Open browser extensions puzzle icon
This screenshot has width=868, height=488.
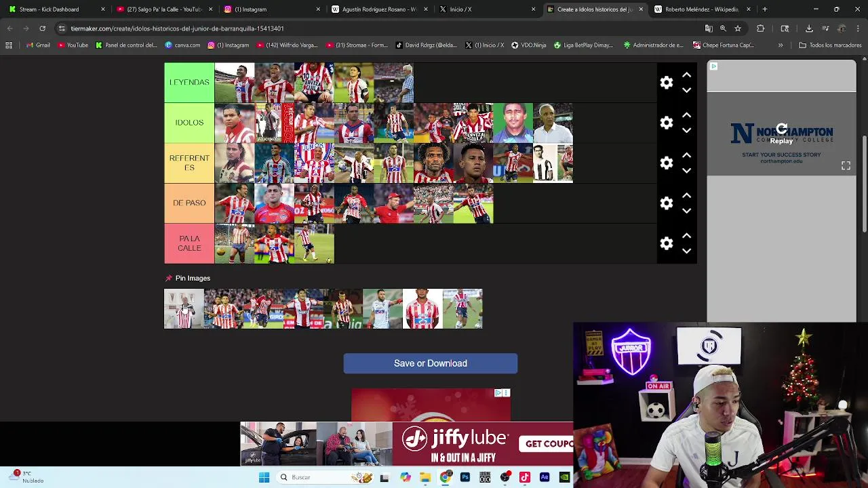tap(760, 28)
